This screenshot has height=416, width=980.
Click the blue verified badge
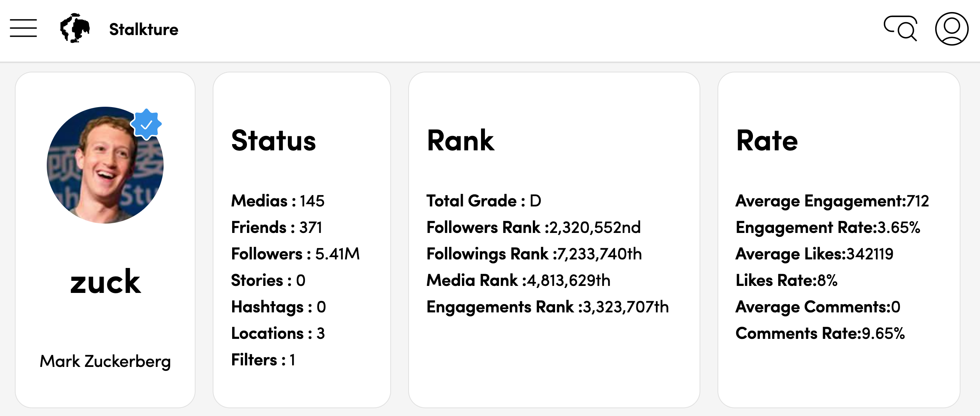146,124
